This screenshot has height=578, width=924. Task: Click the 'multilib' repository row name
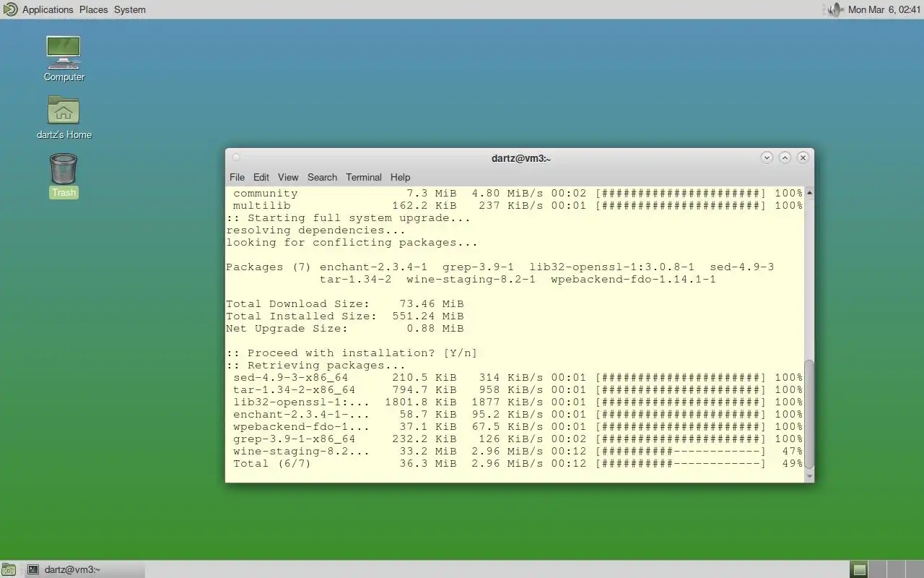261,205
